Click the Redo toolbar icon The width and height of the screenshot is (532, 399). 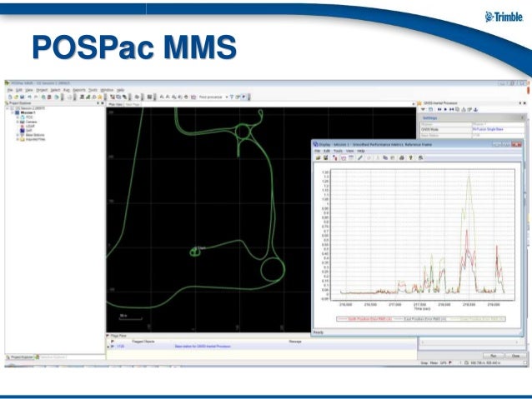(36, 97)
